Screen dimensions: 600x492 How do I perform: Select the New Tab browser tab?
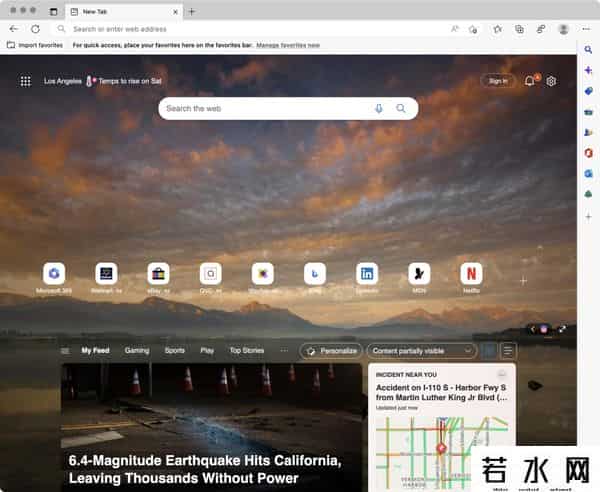(x=124, y=12)
